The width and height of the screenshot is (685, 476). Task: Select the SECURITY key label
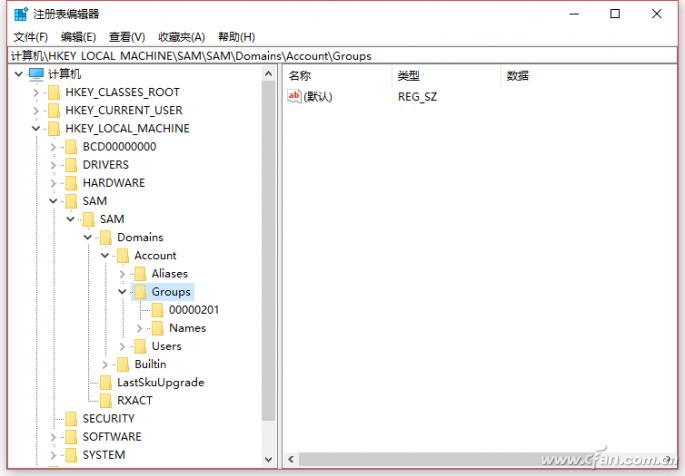(108, 419)
